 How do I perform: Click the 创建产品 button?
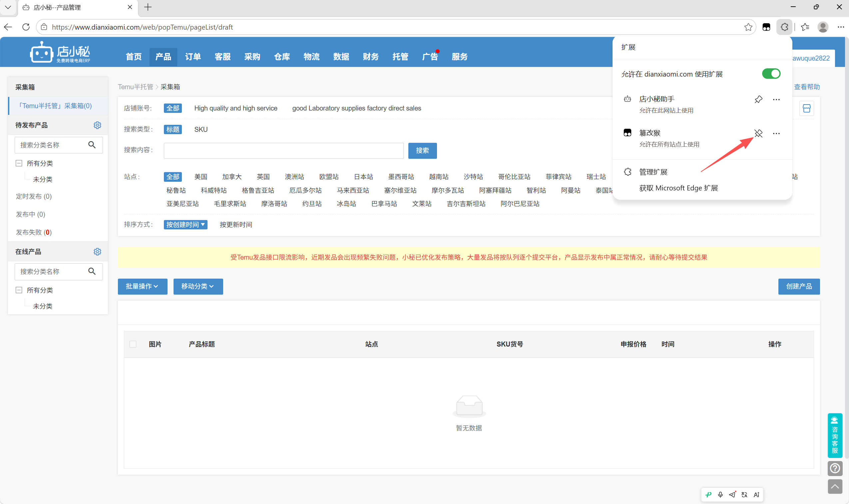799,287
